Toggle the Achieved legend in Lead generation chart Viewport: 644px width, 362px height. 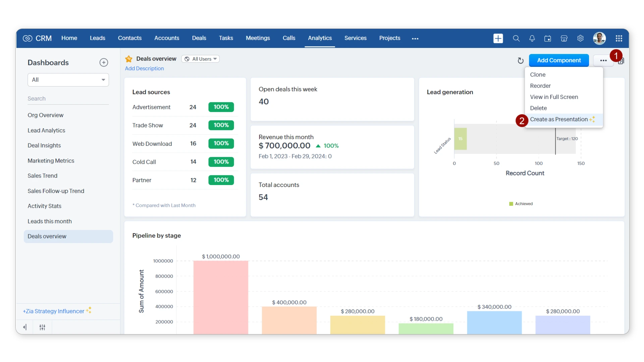click(521, 203)
